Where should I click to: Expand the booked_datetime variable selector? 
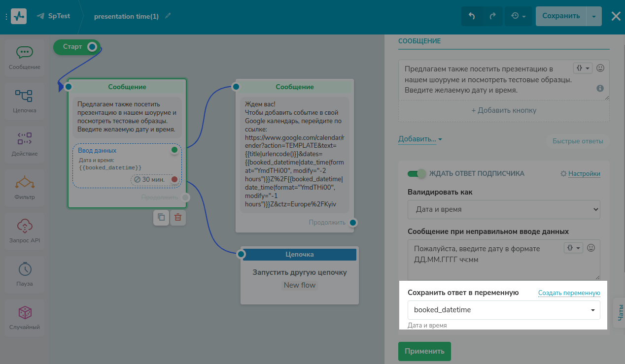point(504,310)
